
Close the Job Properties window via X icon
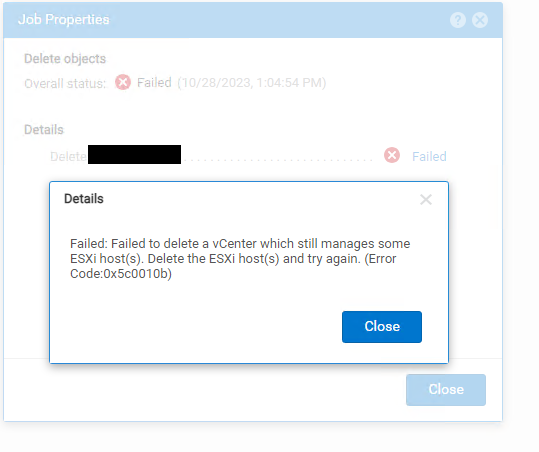pyautogui.click(x=480, y=20)
